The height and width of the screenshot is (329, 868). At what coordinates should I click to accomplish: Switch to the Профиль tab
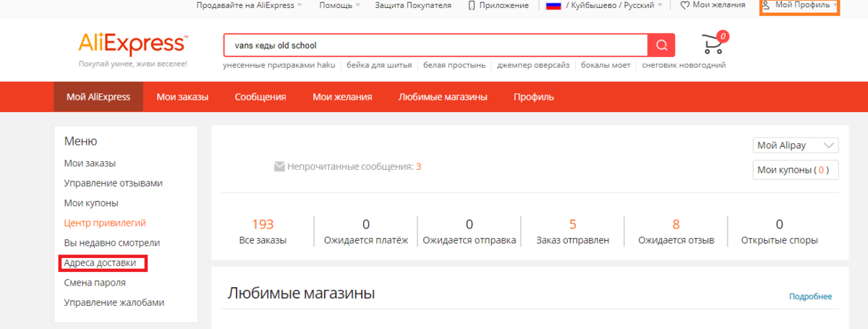(x=534, y=97)
